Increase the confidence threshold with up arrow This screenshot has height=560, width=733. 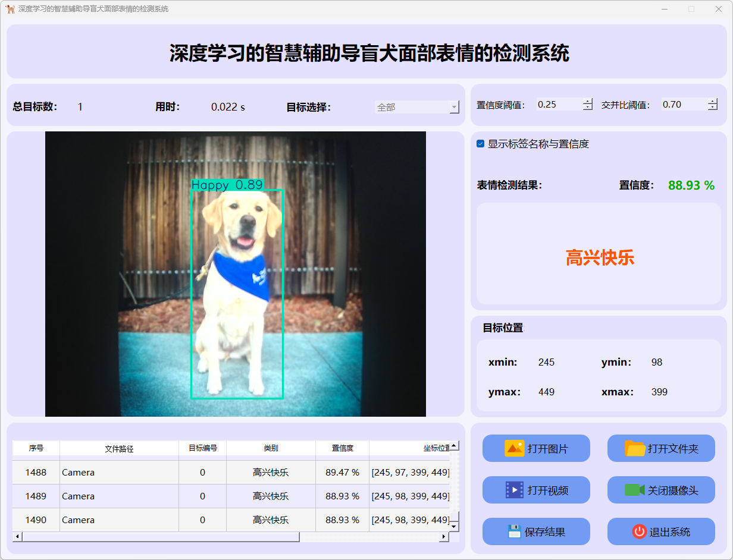588,102
